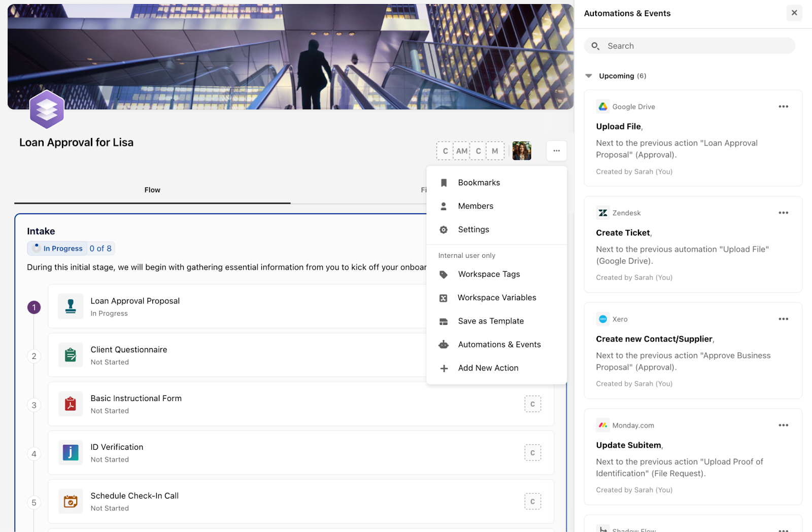Open the three-dot workspace options menu

pyautogui.click(x=556, y=151)
